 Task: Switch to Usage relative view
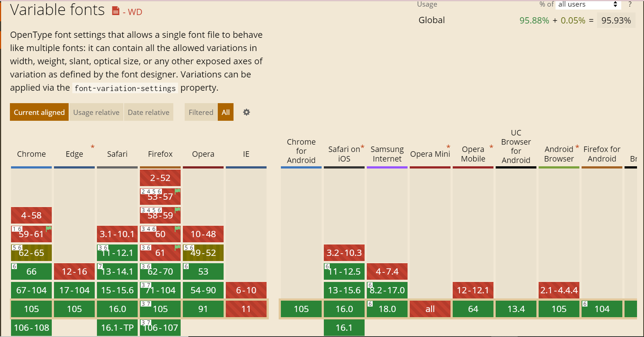pos(96,112)
